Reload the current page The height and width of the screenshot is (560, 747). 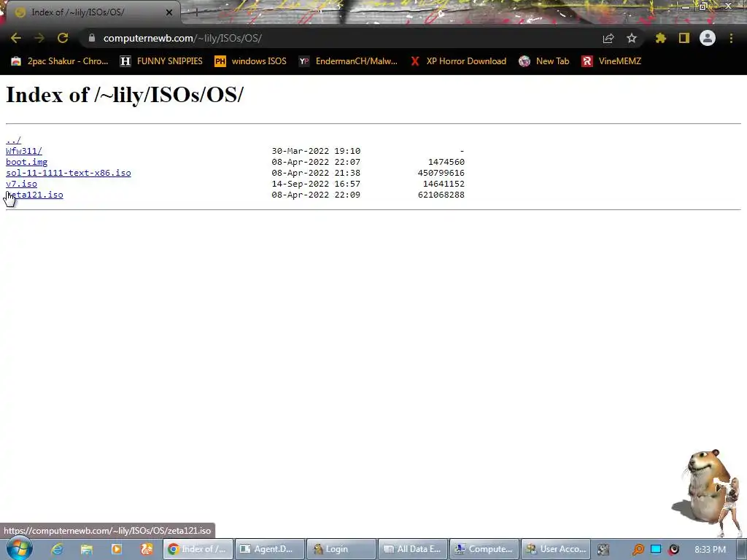[63, 38]
